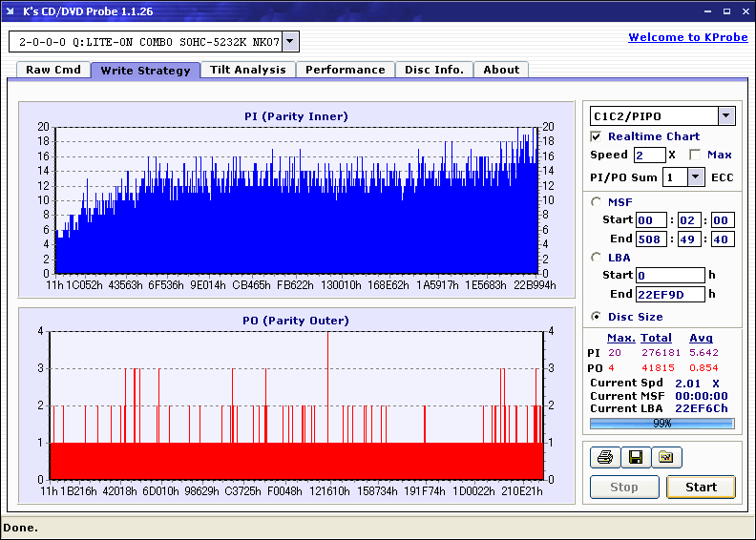Open the PI/PO Sum ECC dropdown

click(x=695, y=177)
